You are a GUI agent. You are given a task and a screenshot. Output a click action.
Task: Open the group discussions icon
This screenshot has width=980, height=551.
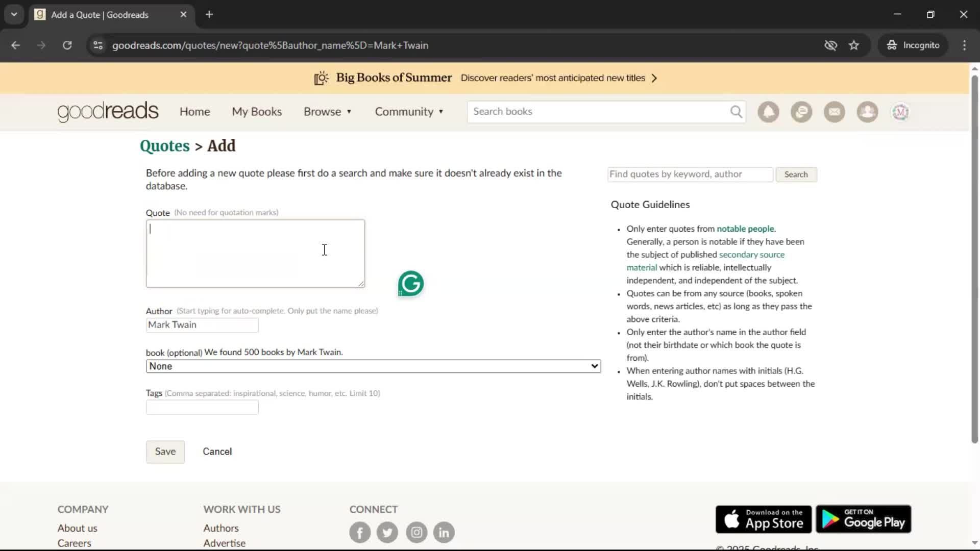[x=801, y=112]
